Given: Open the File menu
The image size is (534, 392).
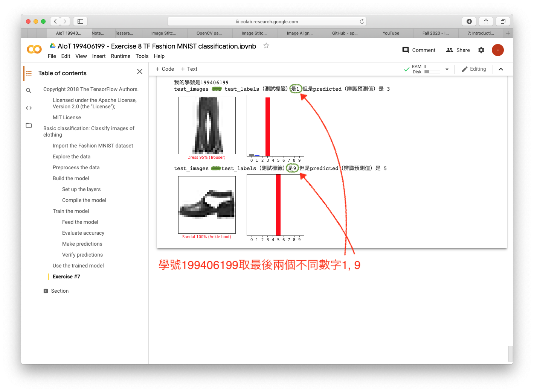Looking at the screenshot, I should tap(52, 56).
